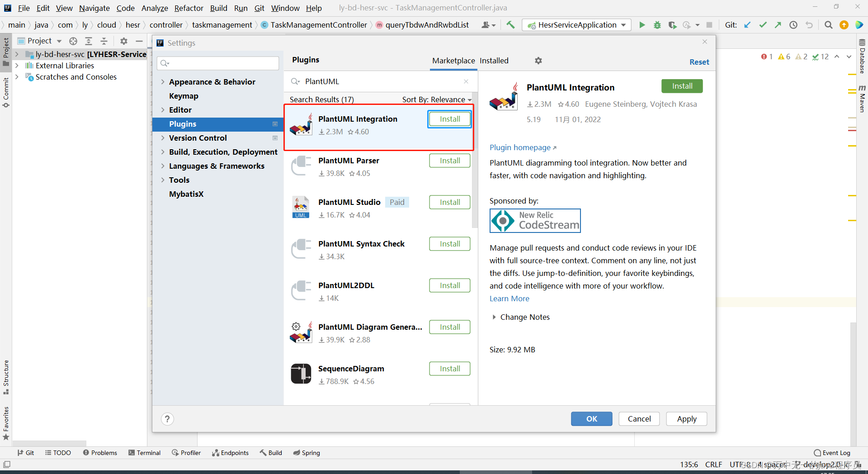Open the Favorites tool window sidebar
The width and height of the screenshot is (868, 474).
coord(6,423)
